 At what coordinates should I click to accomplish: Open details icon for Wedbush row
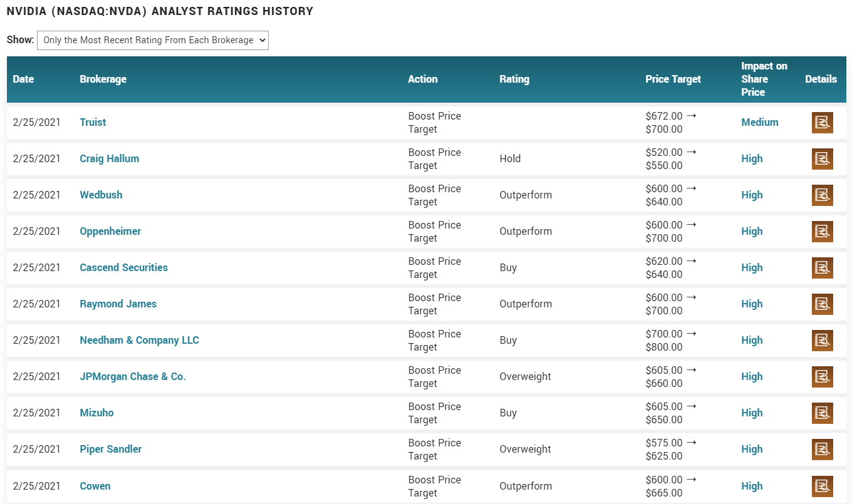[822, 195]
